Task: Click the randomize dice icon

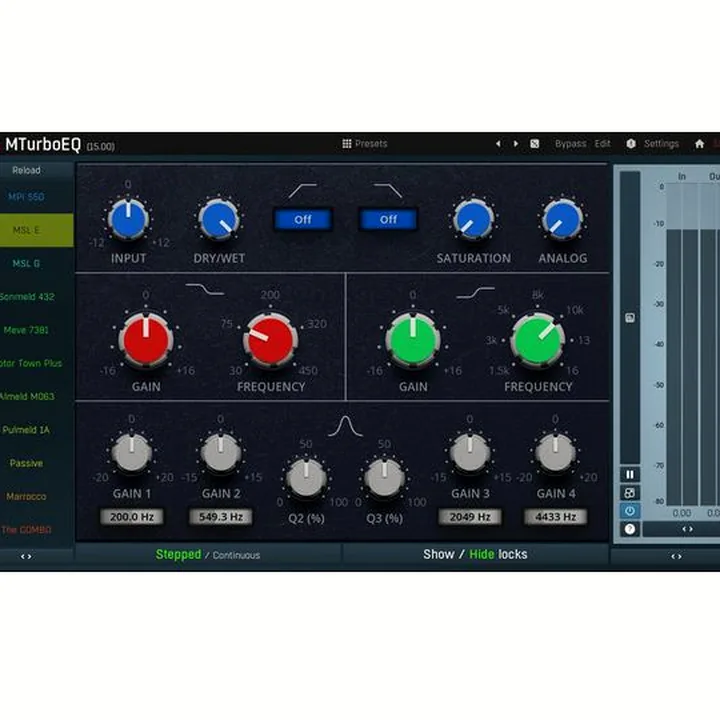Action: pyautogui.click(x=534, y=144)
